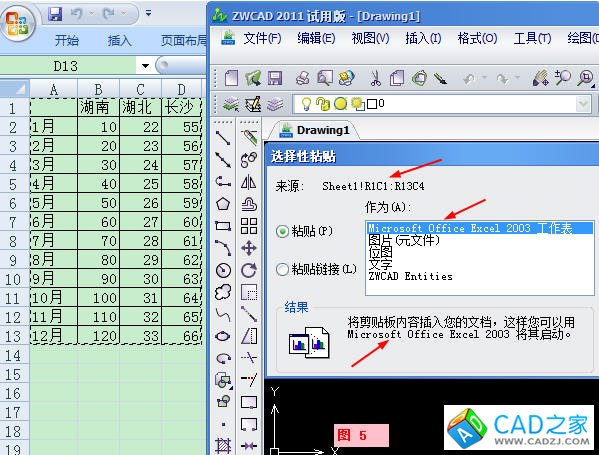Open ZWCAD 视图(V) menu
Screen dimensions: 599x455
tap(370, 38)
